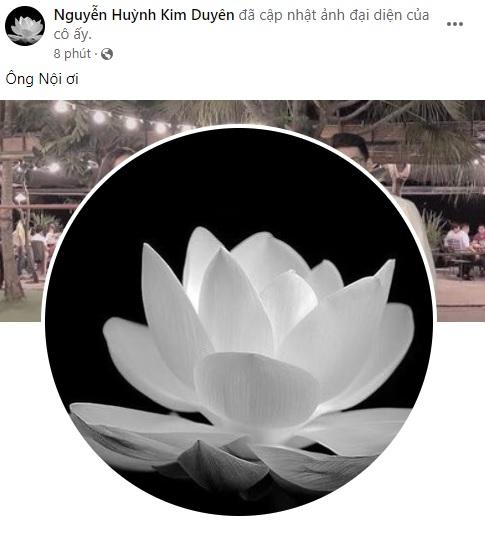Click the pointed right-side lotus petal tip
The image size is (485, 543).
click(x=388, y=272)
